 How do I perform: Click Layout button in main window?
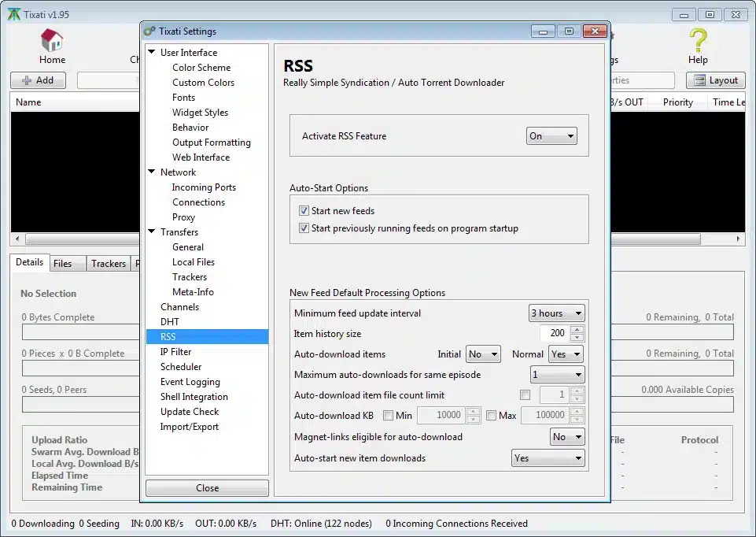(716, 80)
